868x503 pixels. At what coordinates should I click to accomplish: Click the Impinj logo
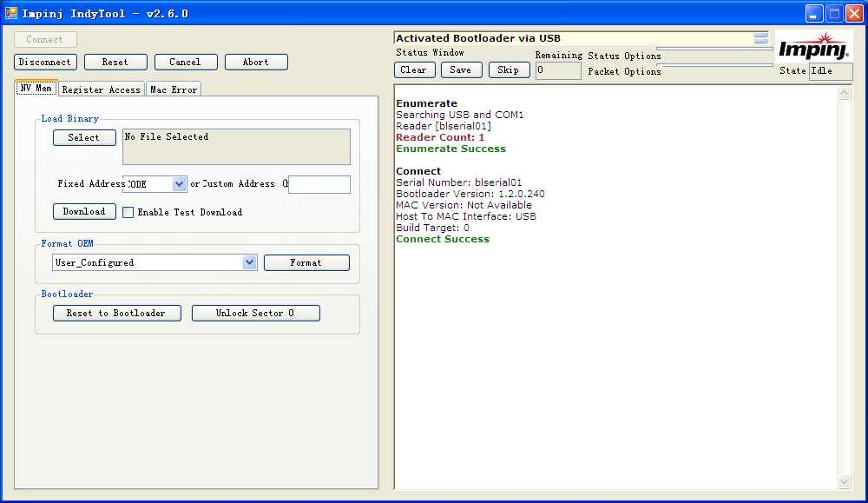point(812,47)
